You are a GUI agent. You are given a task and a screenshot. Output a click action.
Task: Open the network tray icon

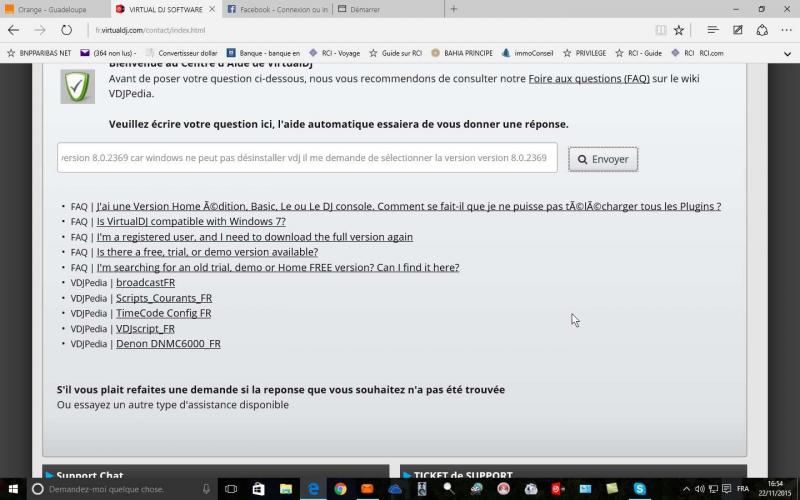(x=713, y=489)
